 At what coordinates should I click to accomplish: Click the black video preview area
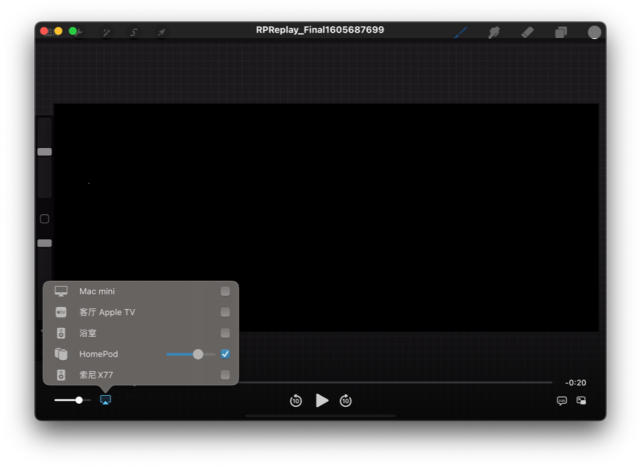click(326, 217)
